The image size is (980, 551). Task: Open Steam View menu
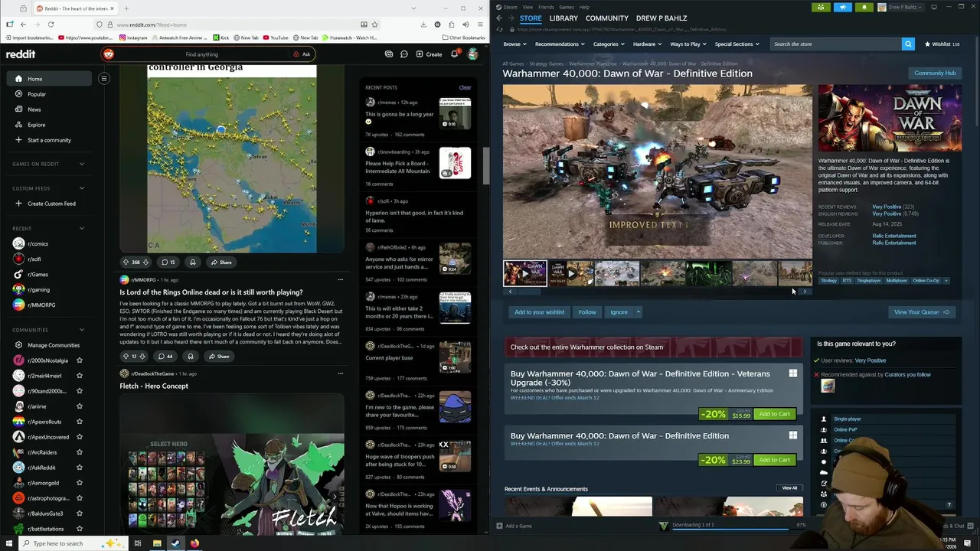coord(528,7)
